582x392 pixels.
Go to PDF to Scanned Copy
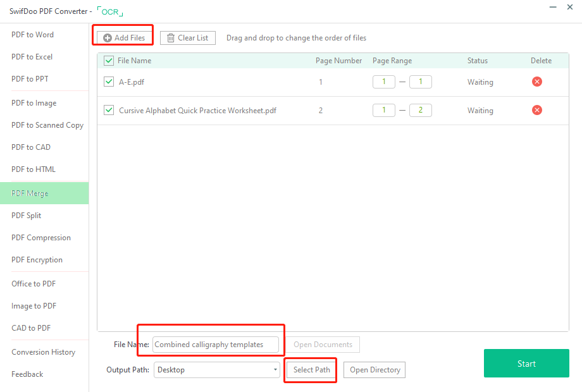coord(47,125)
